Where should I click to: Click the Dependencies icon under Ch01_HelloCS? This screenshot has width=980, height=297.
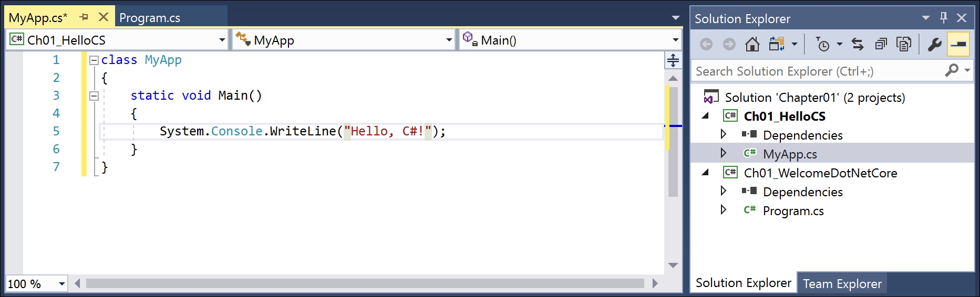tap(749, 134)
